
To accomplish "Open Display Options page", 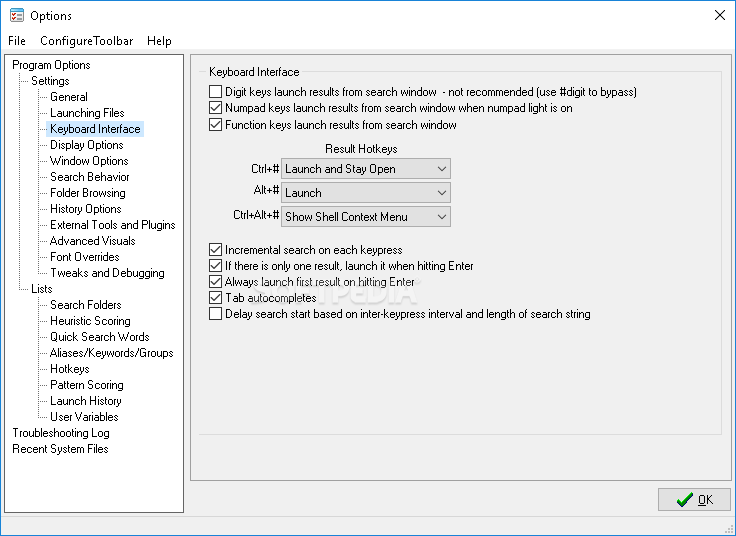I will tap(87, 145).
